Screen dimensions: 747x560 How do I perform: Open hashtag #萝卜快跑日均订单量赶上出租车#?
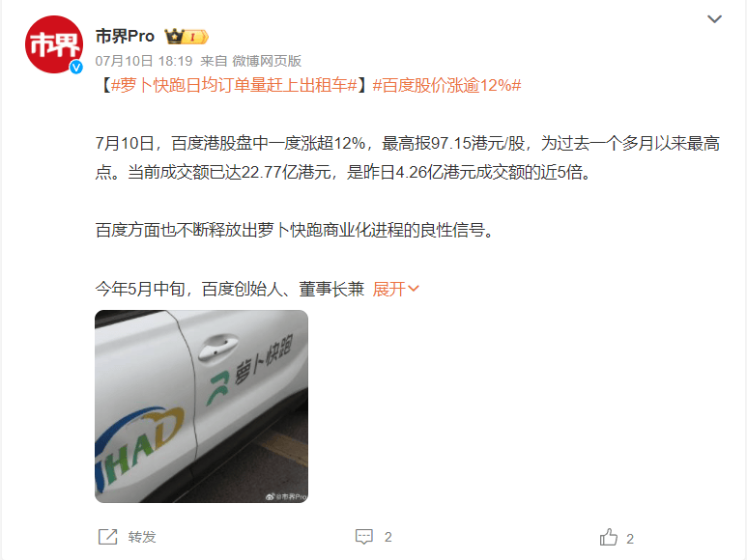(234, 85)
